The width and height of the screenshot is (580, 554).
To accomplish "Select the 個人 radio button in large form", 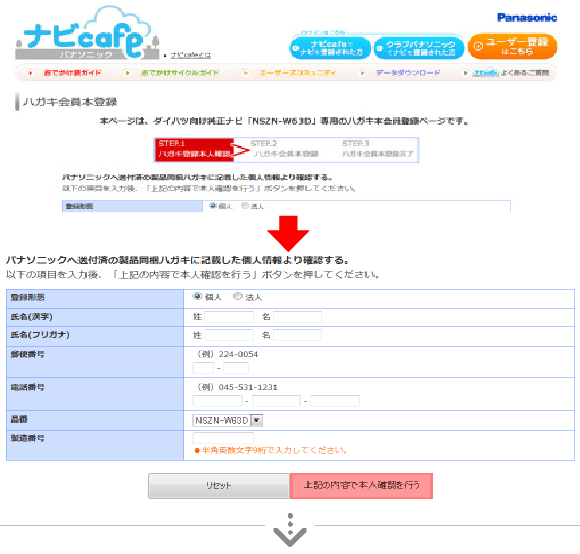I will click(x=197, y=296).
